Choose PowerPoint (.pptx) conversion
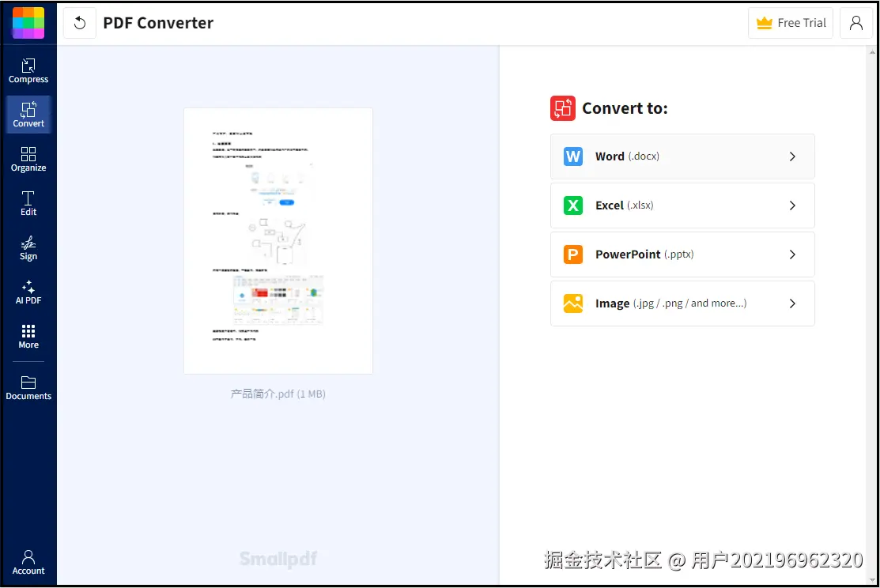This screenshot has width=880, height=588. coord(682,254)
